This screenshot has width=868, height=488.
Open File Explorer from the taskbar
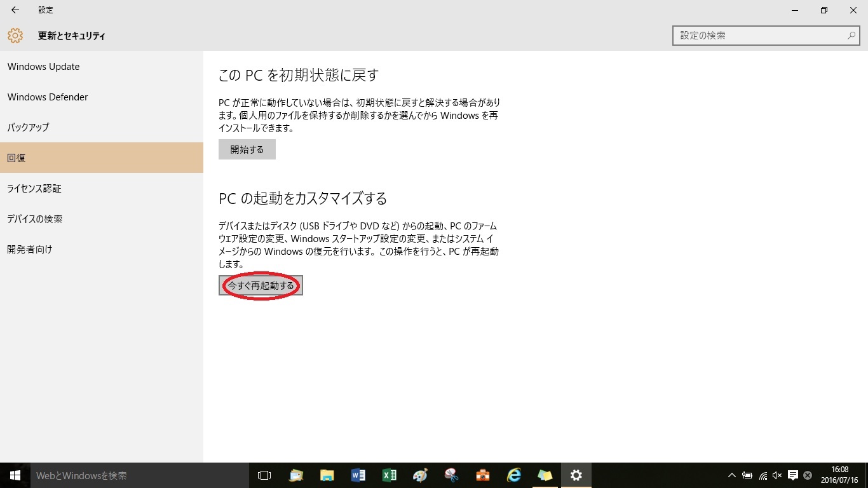click(327, 475)
